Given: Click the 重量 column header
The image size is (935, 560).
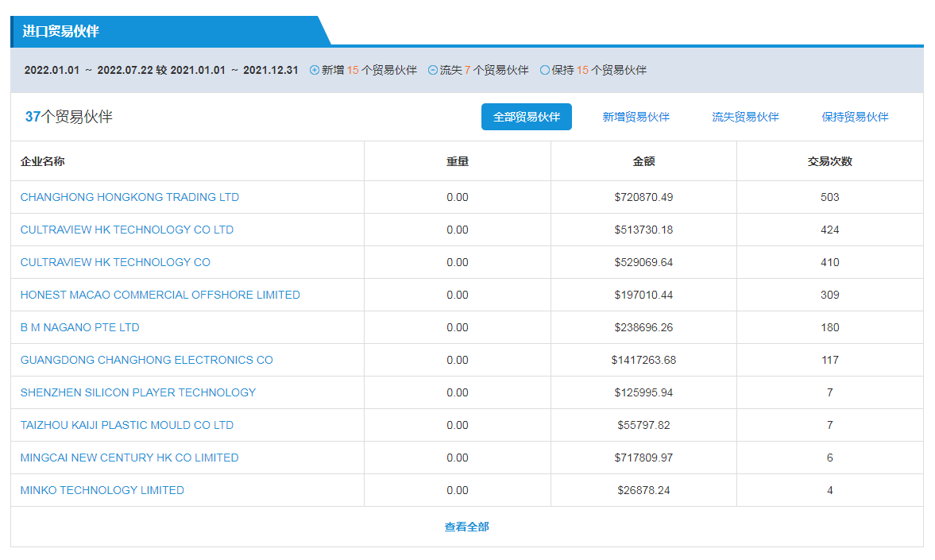Looking at the screenshot, I should 458,161.
